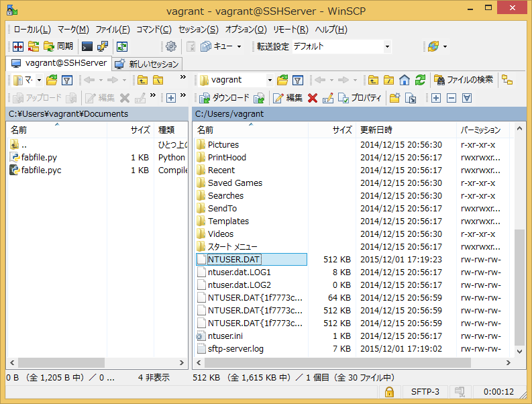Viewport: 532px width, 404px height.
Task: Click the プロパティ properties button
Action: (360, 98)
